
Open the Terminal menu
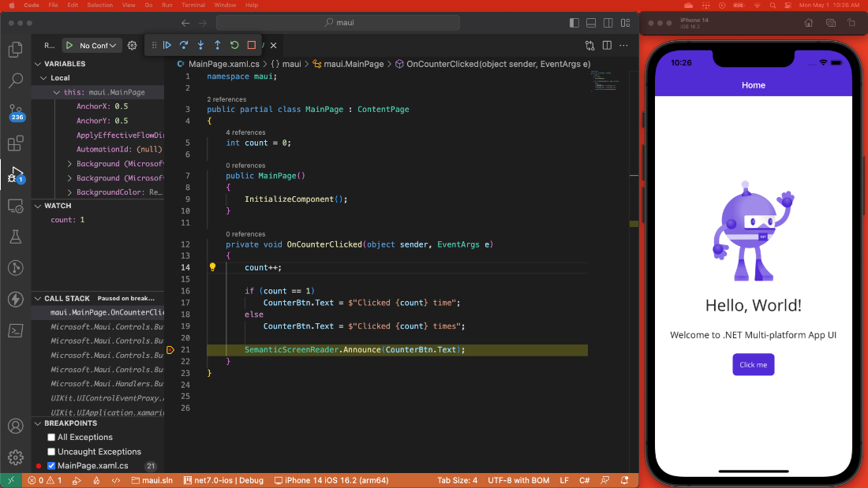[193, 5]
